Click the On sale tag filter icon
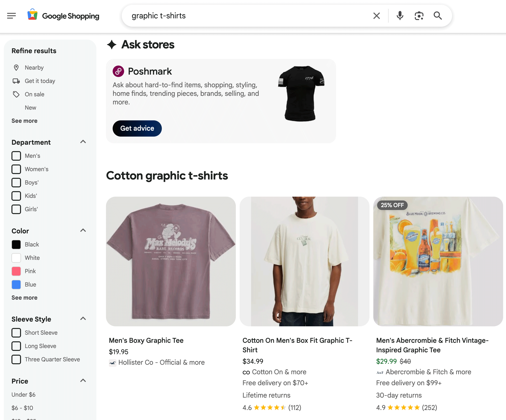Image resolution: width=506 pixels, height=420 pixels. click(16, 94)
